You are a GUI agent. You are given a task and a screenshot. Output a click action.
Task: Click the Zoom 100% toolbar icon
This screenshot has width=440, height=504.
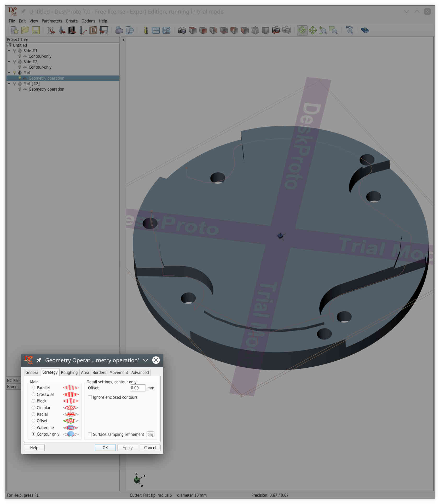349,30
